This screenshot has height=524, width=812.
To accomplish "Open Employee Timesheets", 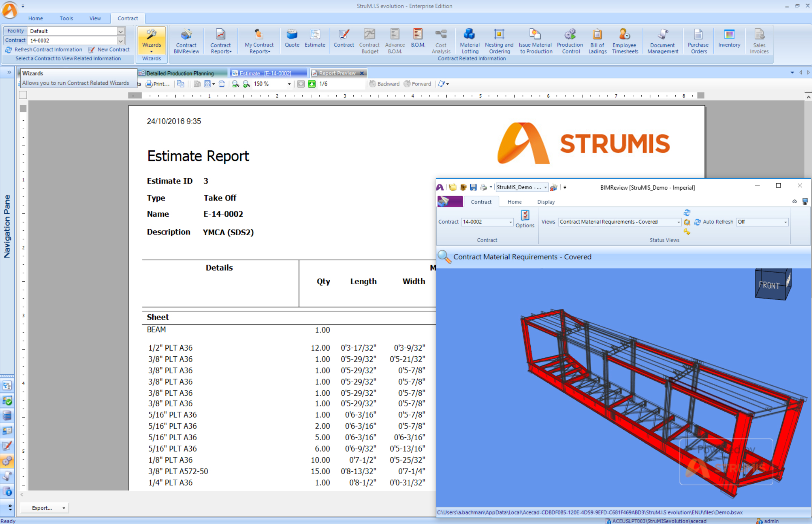I will click(x=625, y=41).
